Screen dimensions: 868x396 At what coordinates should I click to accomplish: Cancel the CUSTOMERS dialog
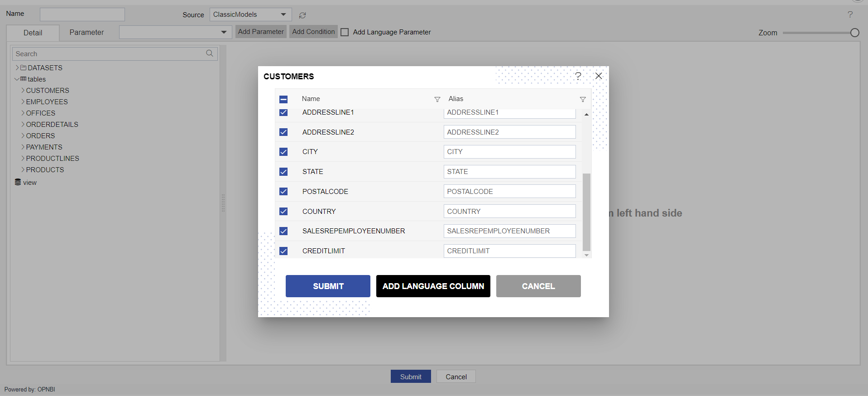(538, 286)
